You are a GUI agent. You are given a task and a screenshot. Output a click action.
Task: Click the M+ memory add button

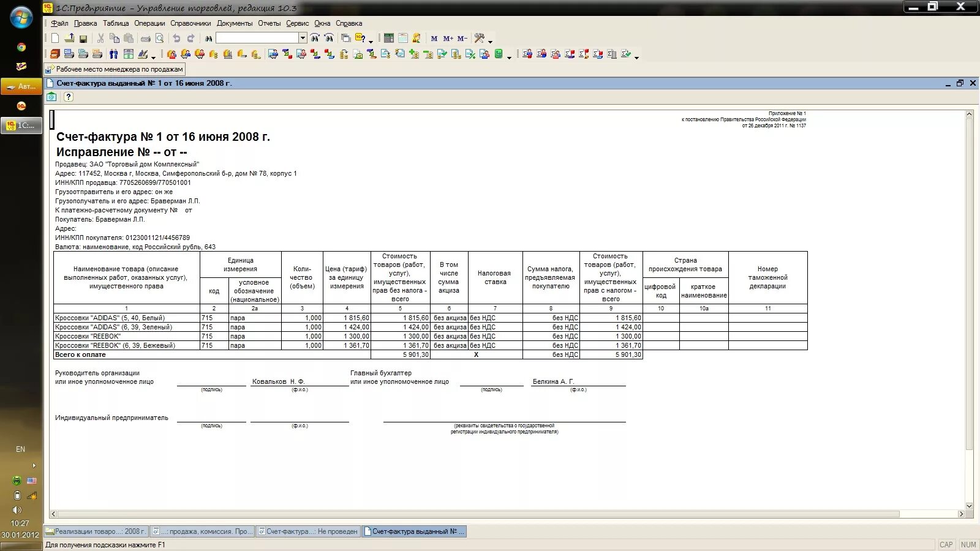pos(448,39)
